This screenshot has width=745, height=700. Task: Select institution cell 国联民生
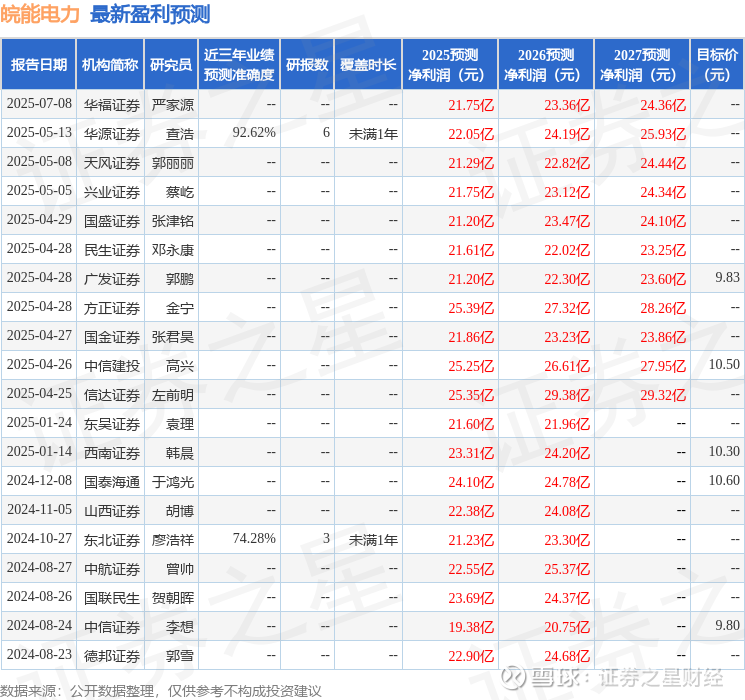tap(112, 598)
